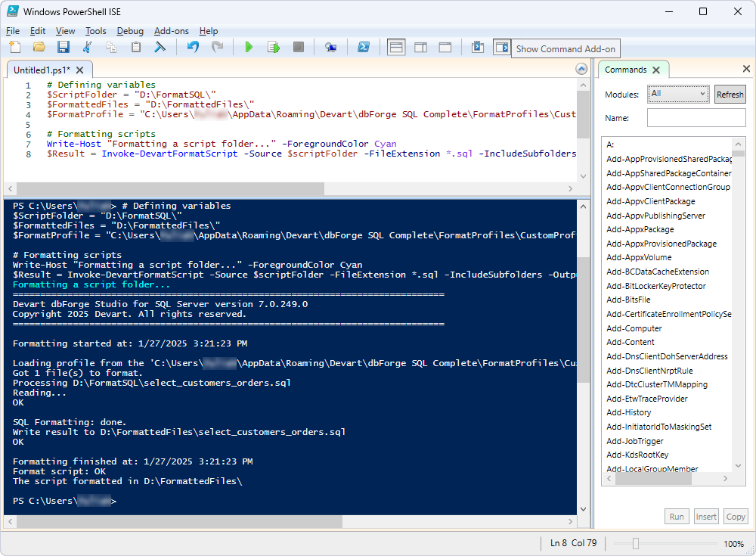This screenshot has width=756, height=556.
Task: Show script pane on the right icon
Action: 421,48
